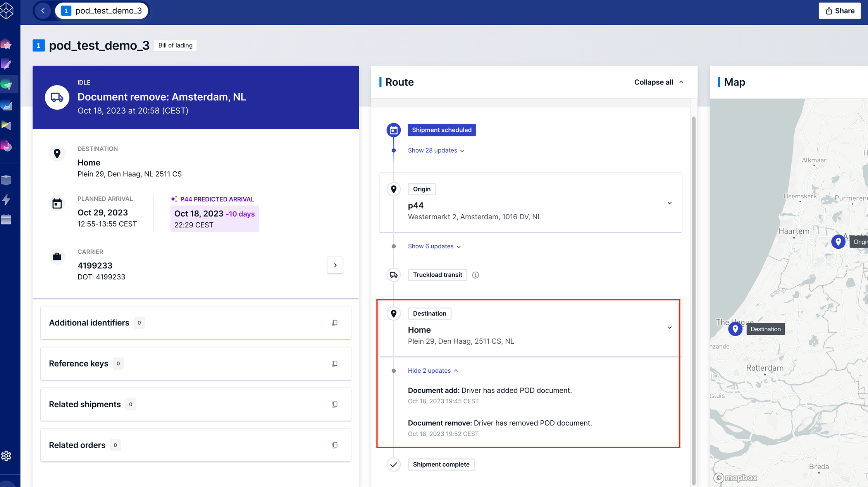Hide 2 updates below the destination

429,370
